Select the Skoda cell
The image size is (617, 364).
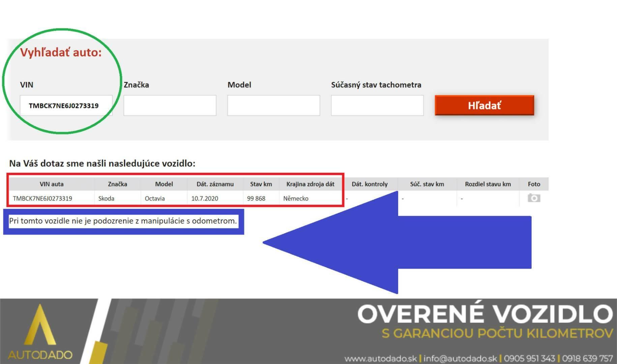click(x=106, y=199)
